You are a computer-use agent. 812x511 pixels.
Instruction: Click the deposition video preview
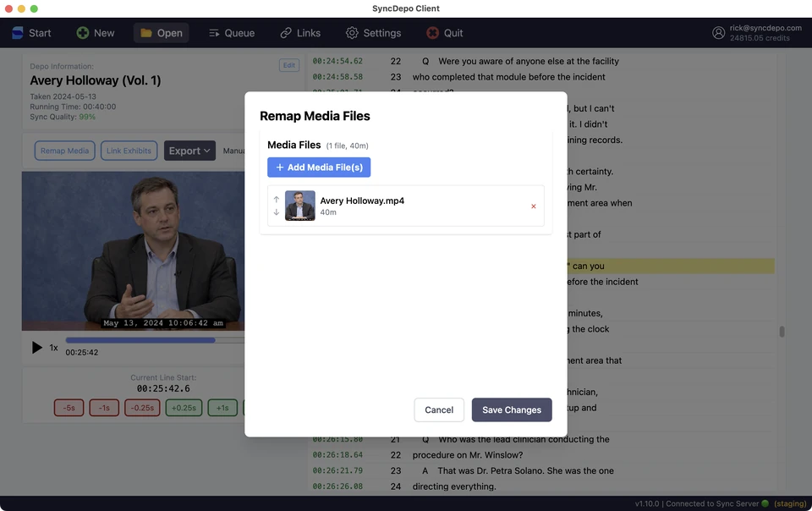point(133,251)
